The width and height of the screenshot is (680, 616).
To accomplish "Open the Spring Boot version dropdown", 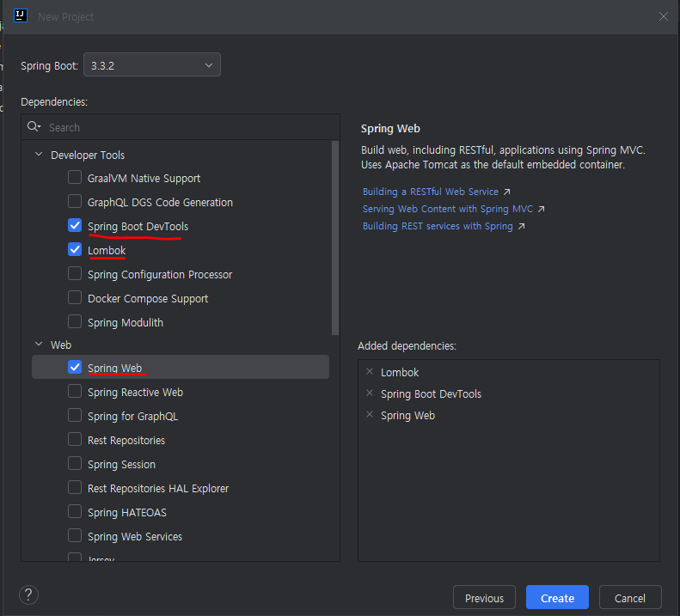I will 152,65.
